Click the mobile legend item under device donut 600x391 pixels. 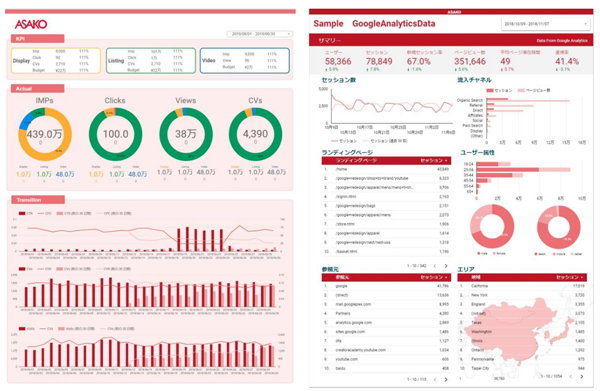pyautogui.click(x=559, y=254)
